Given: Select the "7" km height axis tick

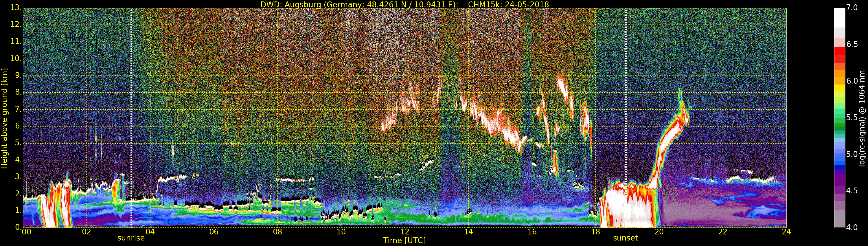Looking at the screenshot, I should point(18,109).
